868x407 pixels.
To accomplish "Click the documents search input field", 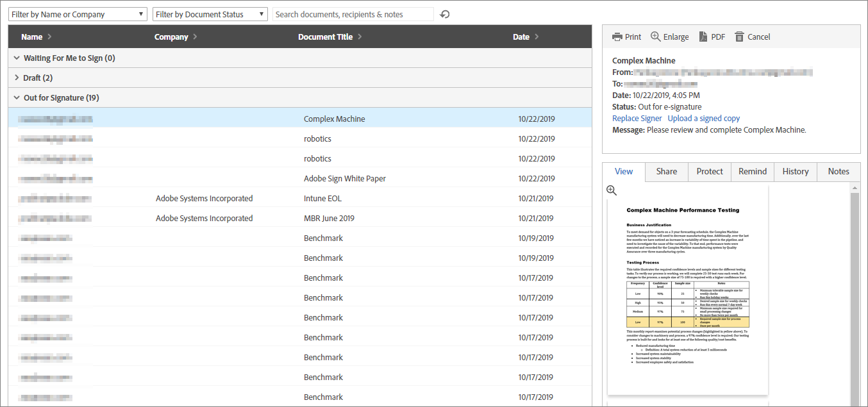I will point(353,13).
